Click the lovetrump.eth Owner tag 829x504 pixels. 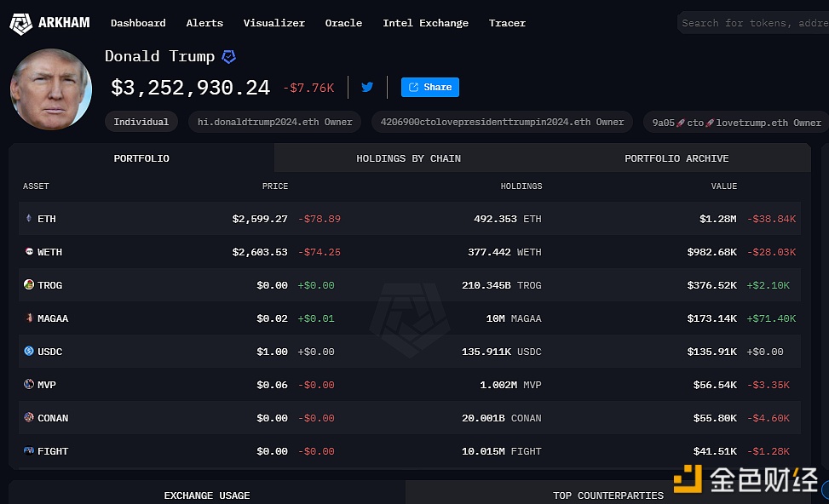pos(736,122)
